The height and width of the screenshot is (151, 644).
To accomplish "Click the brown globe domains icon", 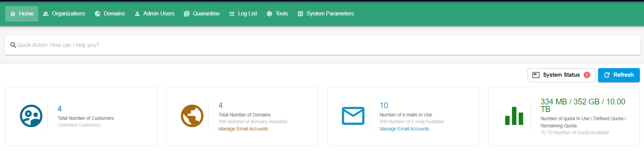I will [192, 116].
